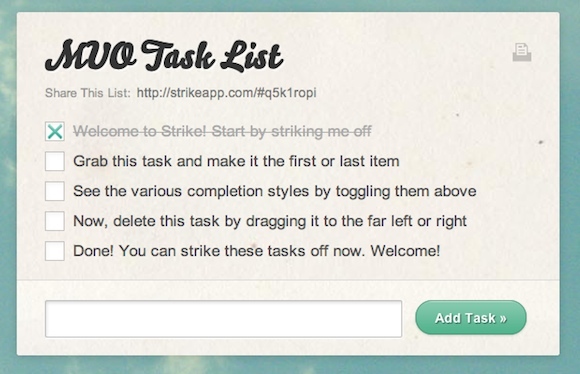Click the print list icon
Viewport: 580px width, 374px height.
[x=522, y=52]
